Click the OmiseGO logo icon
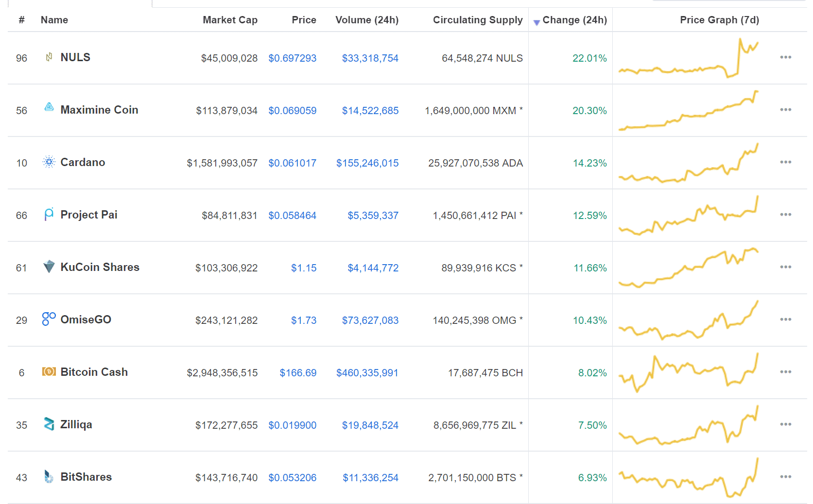Screen dimensions: 813x504 pyautogui.click(x=49, y=319)
